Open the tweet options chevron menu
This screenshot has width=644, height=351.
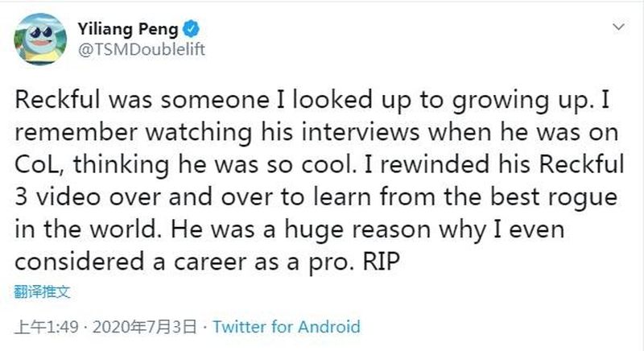617,27
